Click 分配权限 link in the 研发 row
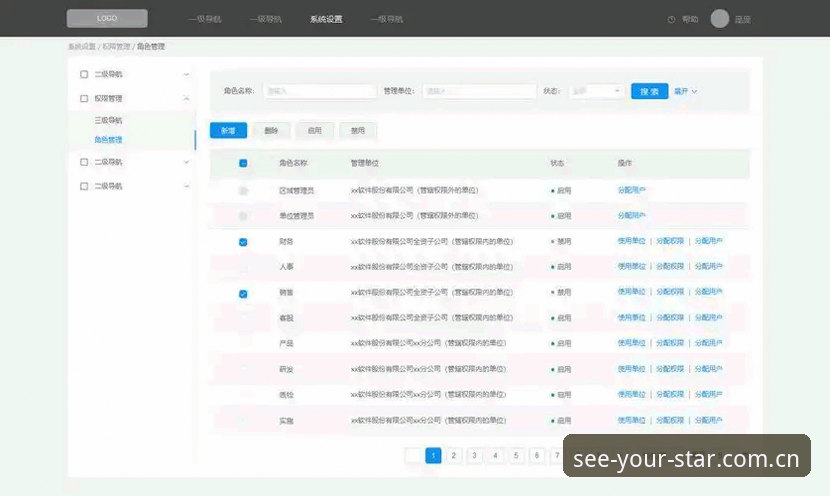Screen dimensions: 830x496 670,369
